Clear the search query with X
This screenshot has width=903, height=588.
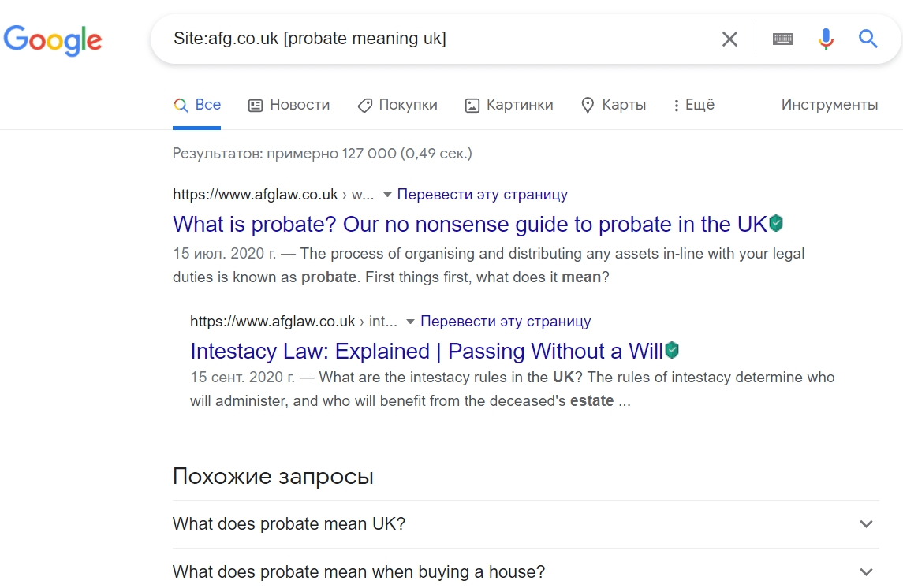729,39
